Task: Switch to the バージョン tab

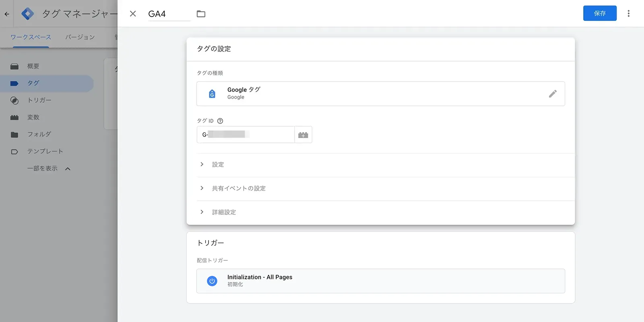Action: coord(80,37)
